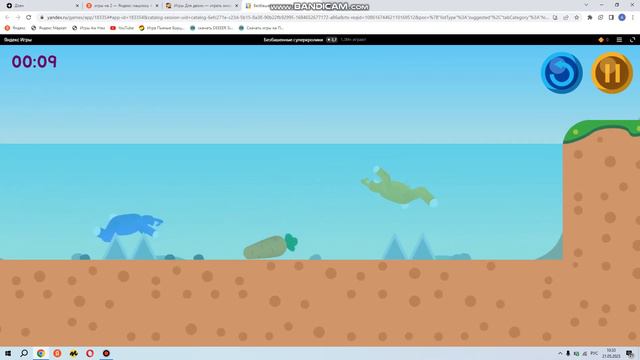Image resolution: width=640 pixels, height=360 pixels.
Task: Open the Chrome extensions puzzle icon
Action: point(589,18)
